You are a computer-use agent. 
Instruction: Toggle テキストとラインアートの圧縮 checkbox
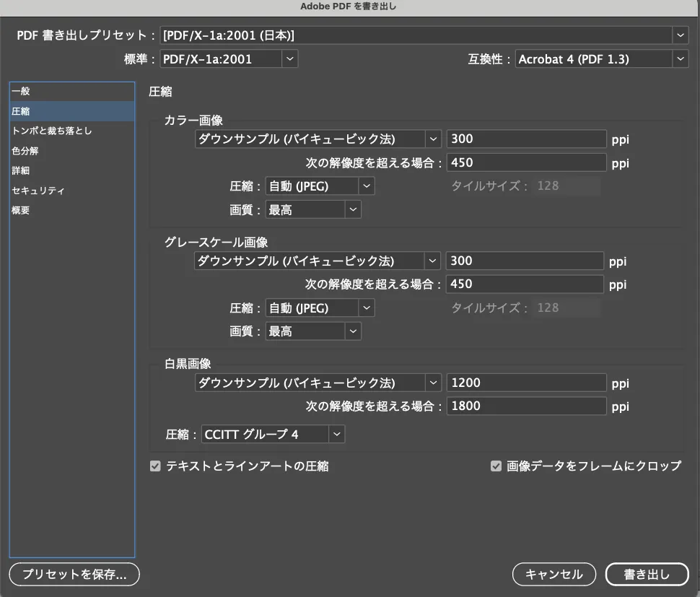[155, 466]
